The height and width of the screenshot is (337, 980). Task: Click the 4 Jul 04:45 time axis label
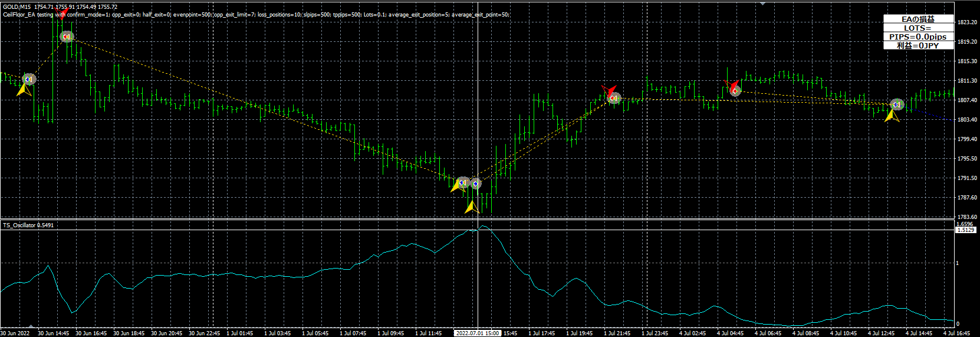tap(730, 333)
